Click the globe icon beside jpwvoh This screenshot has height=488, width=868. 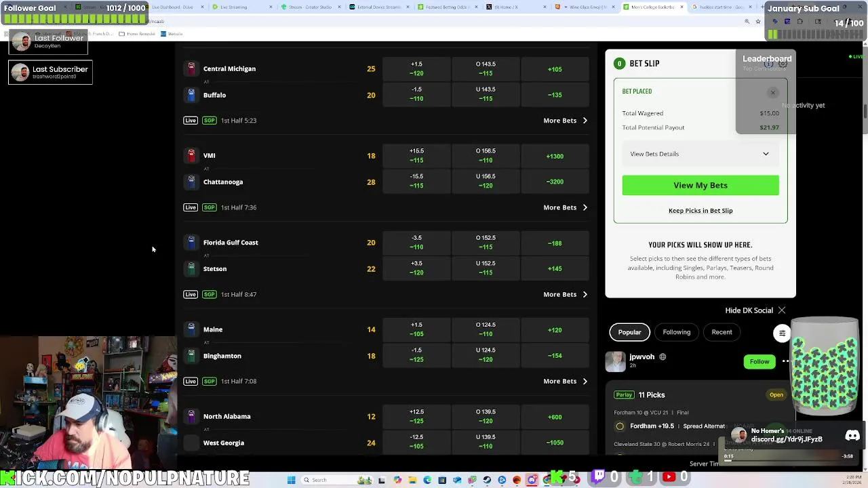click(x=663, y=357)
